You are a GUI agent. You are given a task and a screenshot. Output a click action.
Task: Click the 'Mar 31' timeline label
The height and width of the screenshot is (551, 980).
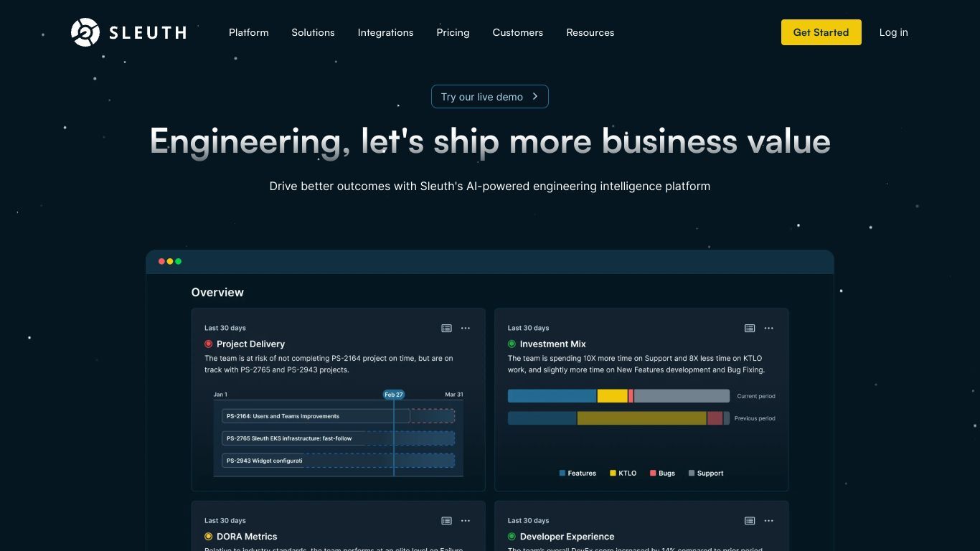point(454,395)
